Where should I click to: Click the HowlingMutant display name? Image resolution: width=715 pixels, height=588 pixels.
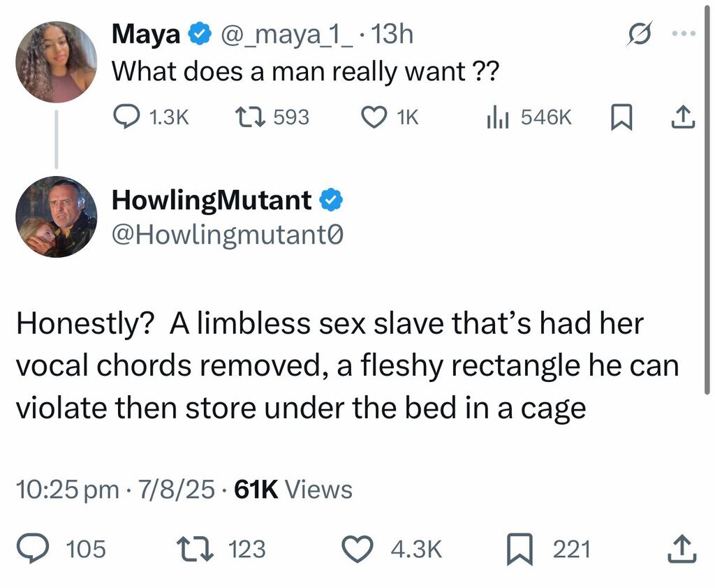[212, 201]
